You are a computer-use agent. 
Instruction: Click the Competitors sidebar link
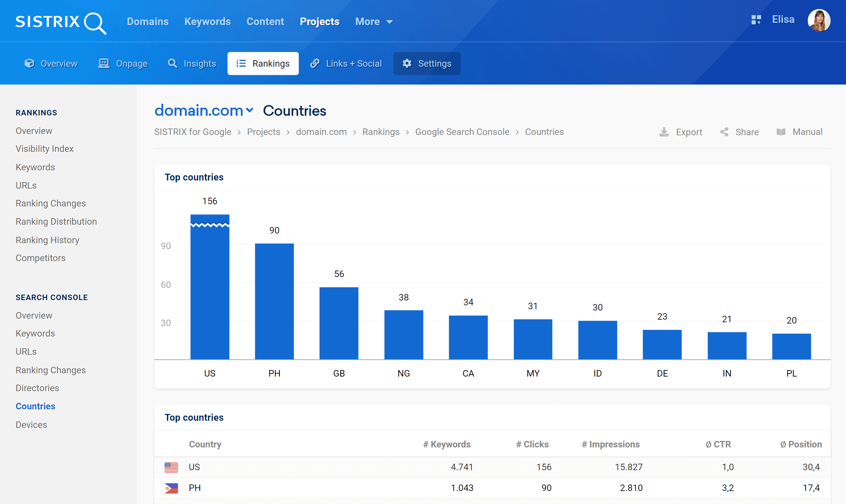click(x=41, y=258)
